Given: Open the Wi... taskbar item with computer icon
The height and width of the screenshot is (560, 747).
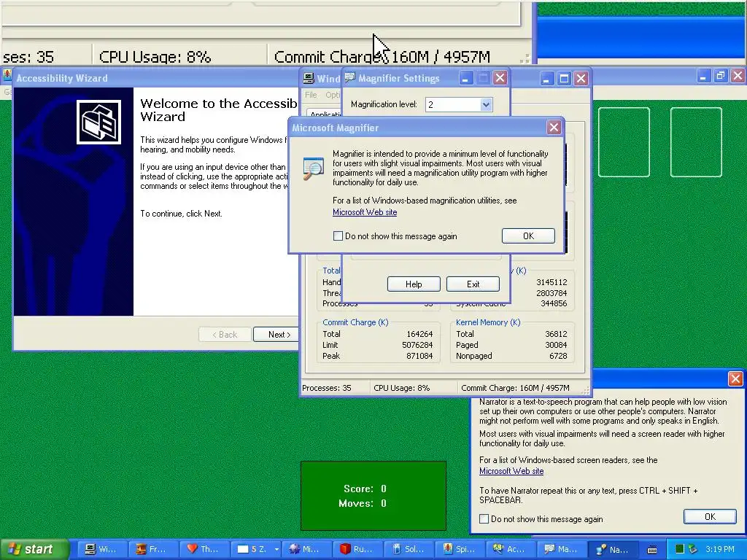Looking at the screenshot, I should coord(101,549).
